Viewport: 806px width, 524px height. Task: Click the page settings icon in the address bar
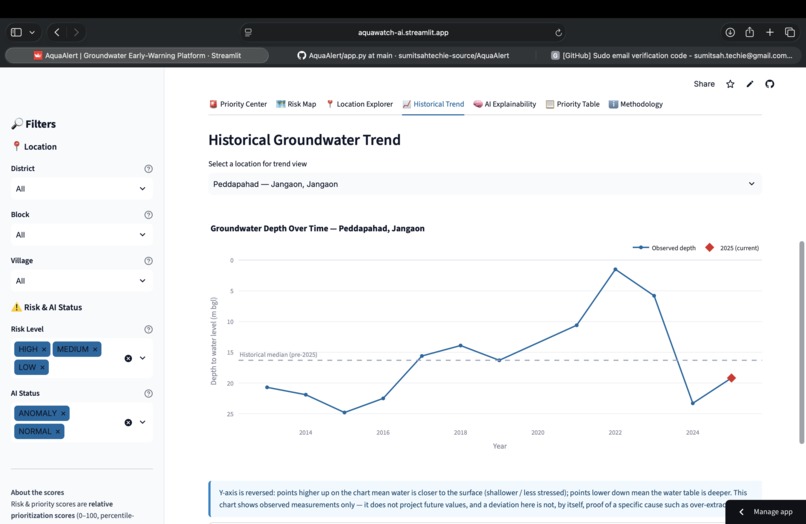248,32
